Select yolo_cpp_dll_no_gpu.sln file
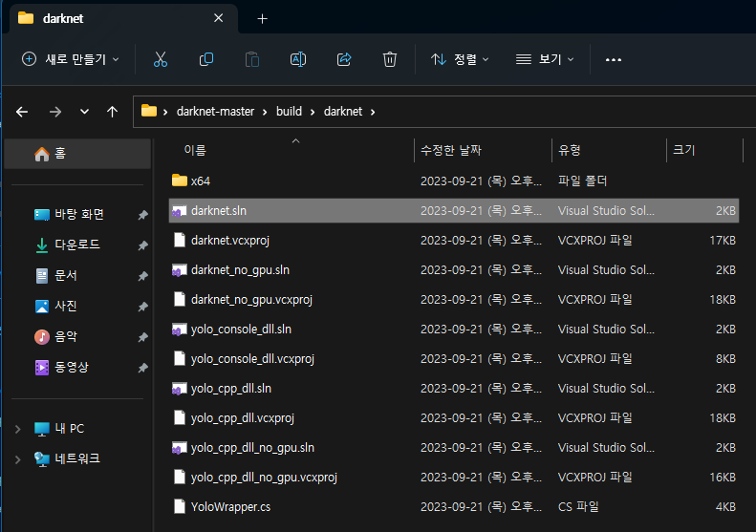The width and height of the screenshot is (756, 532). click(x=454, y=448)
